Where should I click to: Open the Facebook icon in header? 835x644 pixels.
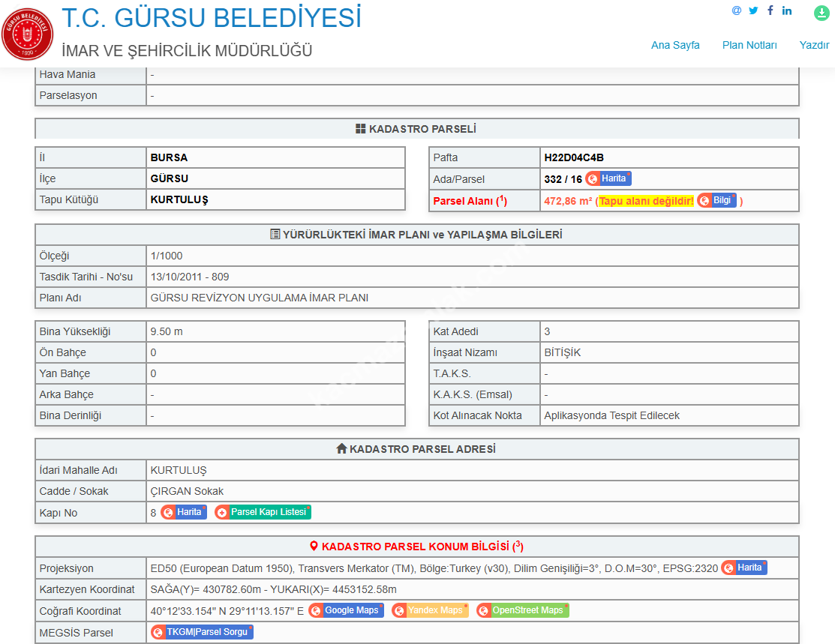pos(770,10)
